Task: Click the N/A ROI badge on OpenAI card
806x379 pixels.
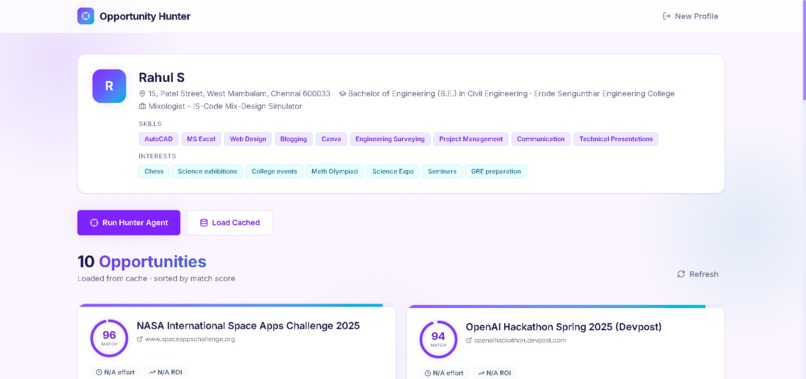Action: coord(494,373)
